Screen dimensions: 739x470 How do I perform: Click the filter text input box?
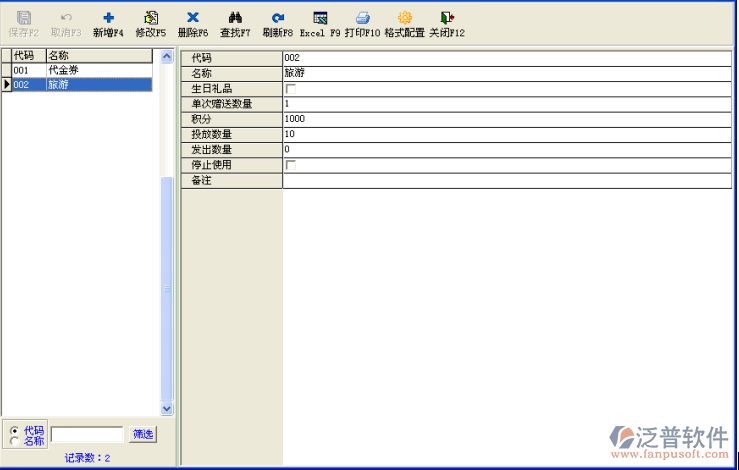[x=87, y=434]
